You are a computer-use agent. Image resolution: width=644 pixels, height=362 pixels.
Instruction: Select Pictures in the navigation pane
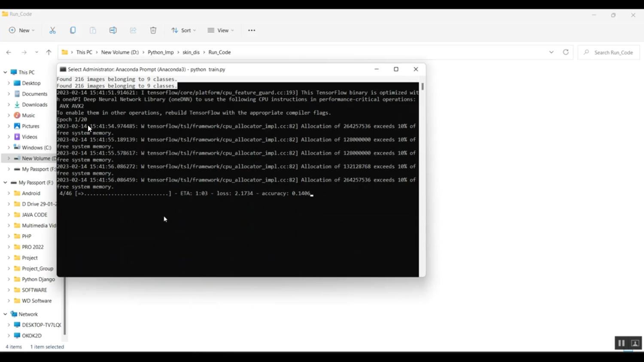tap(30, 126)
